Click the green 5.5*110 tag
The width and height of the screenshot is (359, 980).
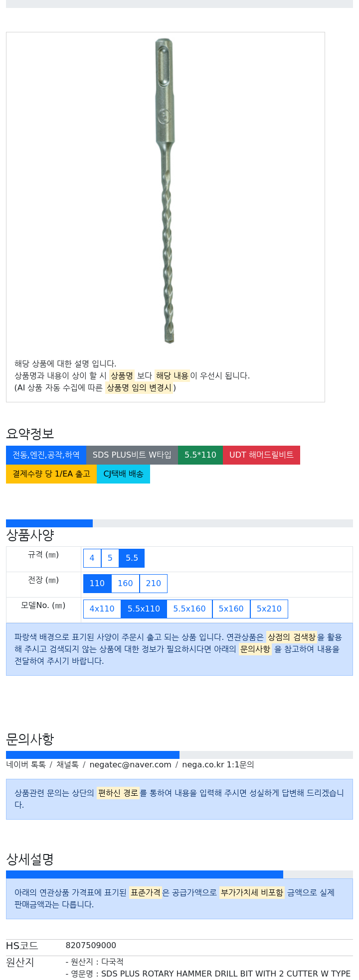tap(200, 455)
